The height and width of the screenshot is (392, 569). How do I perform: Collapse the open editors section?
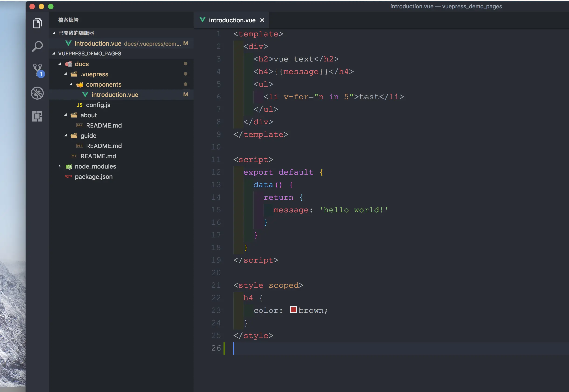(54, 33)
